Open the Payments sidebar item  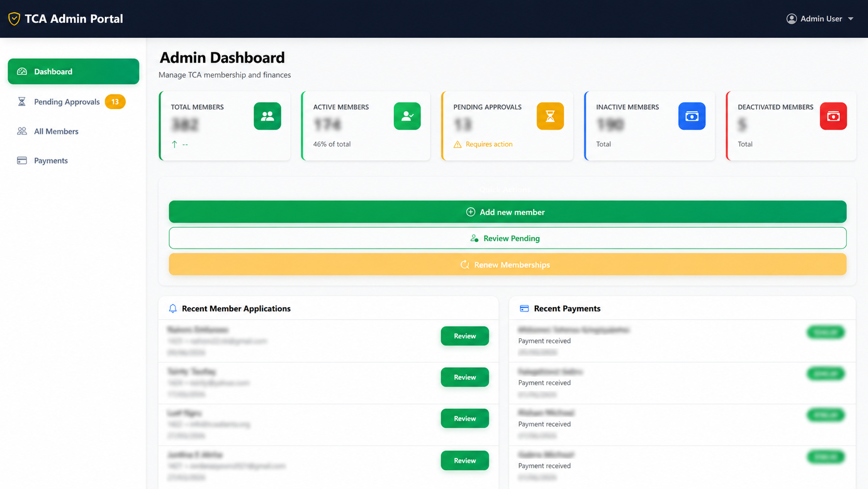pyautogui.click(x=73, y=161)
